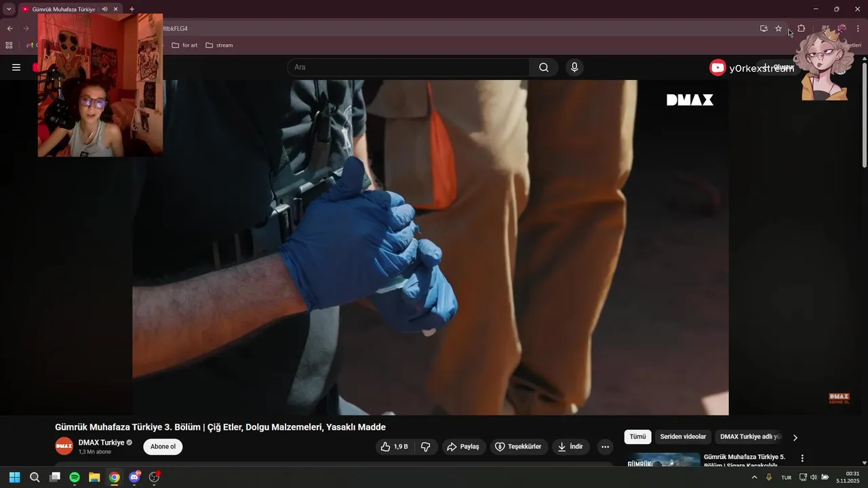
Task: Open the browser tab search dropdown
Action: (9, 9)
